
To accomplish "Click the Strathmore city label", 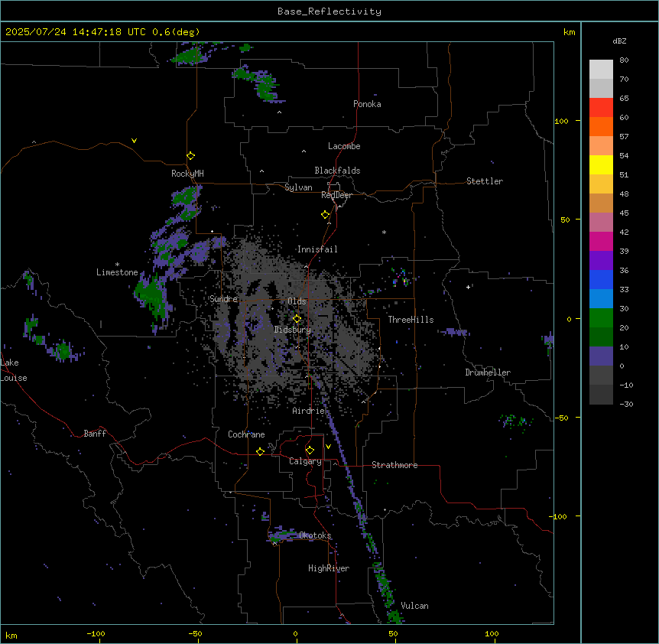I will click(394, 465).
